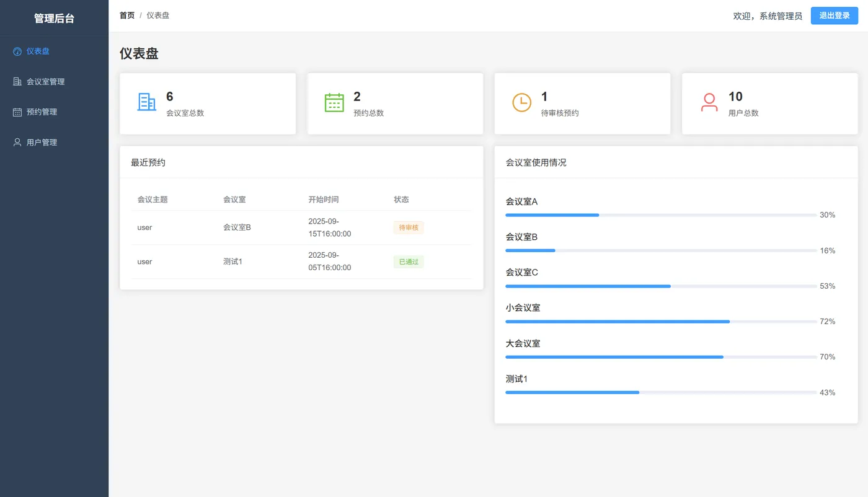Click the 70% usage value
Image resolution: width=868 pixels, height=497 pixels.
828,357
